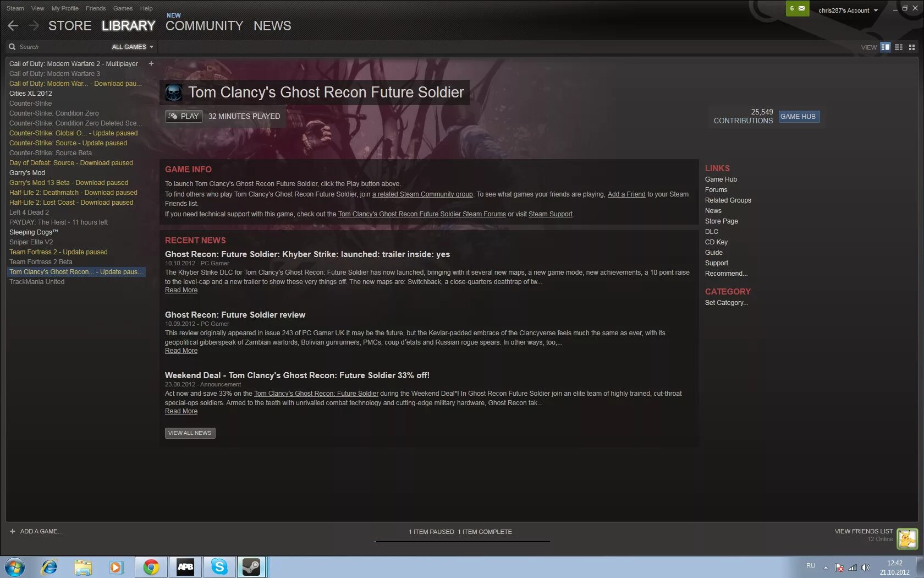Open the View menu
Screen dimensions: 924x578
(x=38, y=8)
